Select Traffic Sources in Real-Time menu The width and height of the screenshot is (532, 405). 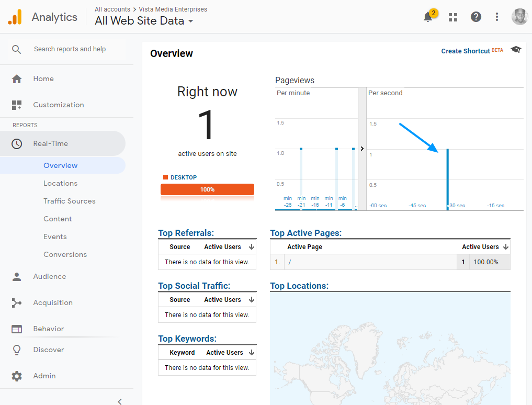[x=69, y=201]
